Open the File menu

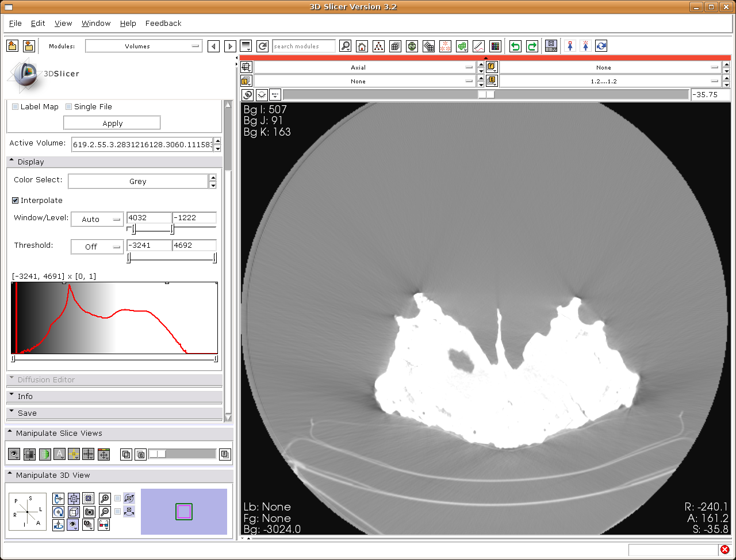[16, 23]
